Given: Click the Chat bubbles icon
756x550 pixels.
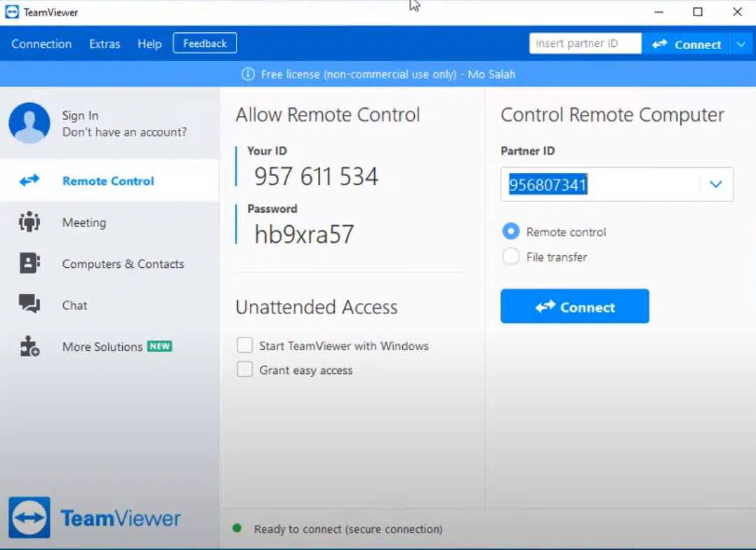Looking at the screenshot, I should coord(29,304).
